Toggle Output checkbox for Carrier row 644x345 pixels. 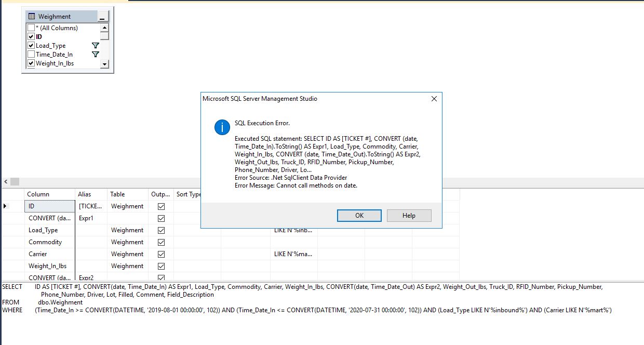pyautogui.click(x=161, y=254)
